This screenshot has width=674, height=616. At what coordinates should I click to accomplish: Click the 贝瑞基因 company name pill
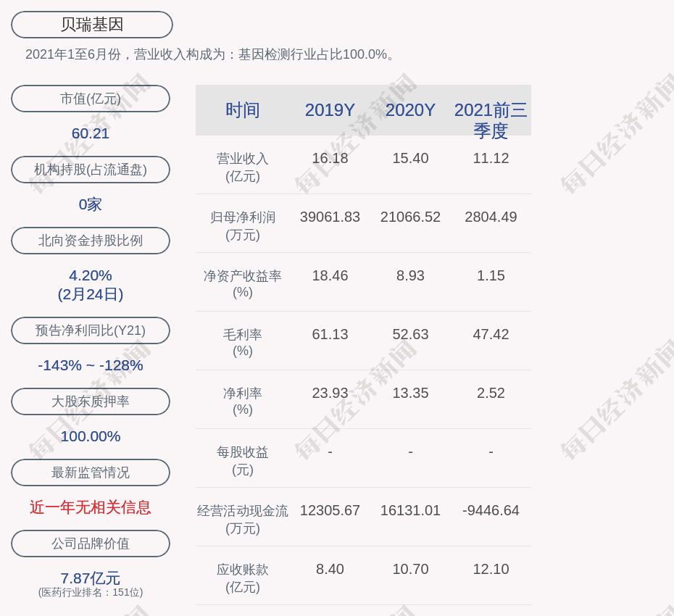(x=91, y=25)
